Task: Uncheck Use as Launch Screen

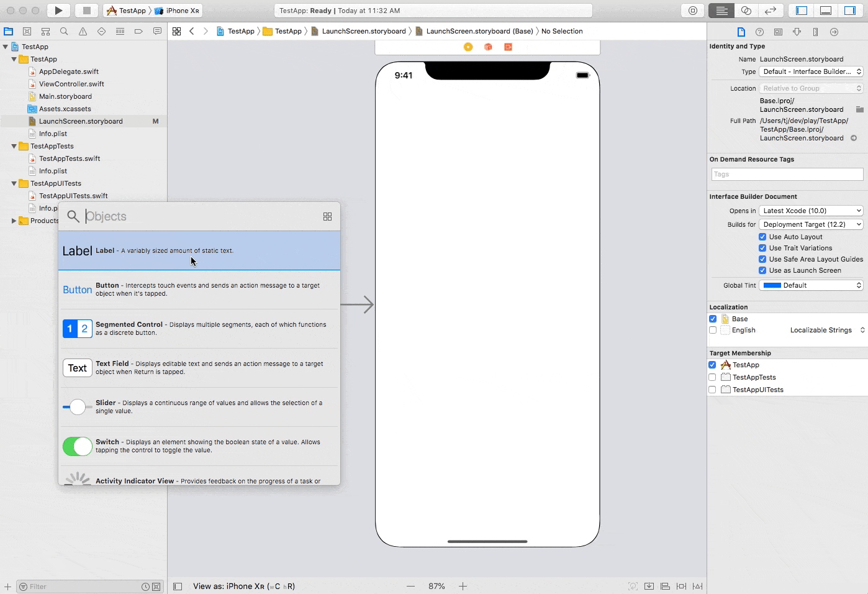Action: (x=762, y=270)
